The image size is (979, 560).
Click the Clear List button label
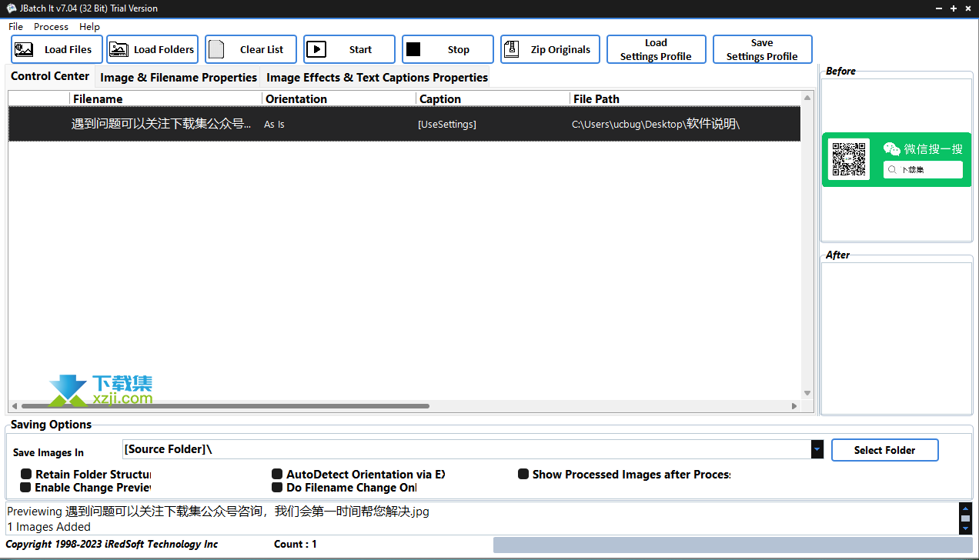pyautogui.click(x=262, y=49)
